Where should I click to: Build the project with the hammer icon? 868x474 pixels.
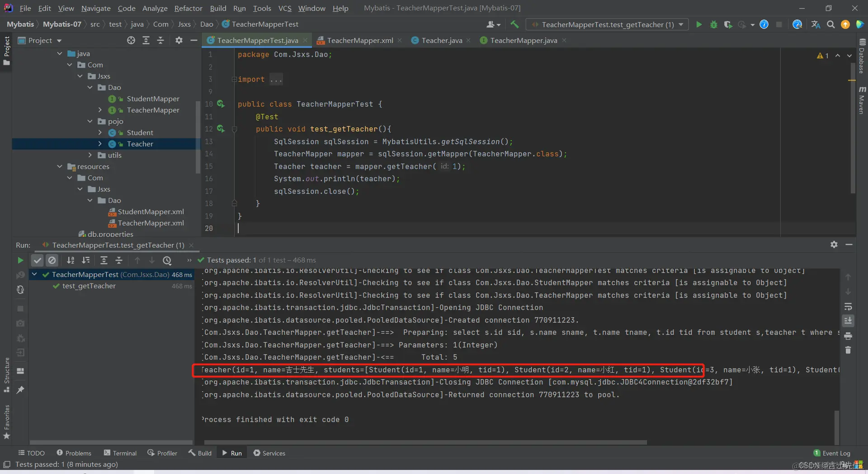[514, 24]
